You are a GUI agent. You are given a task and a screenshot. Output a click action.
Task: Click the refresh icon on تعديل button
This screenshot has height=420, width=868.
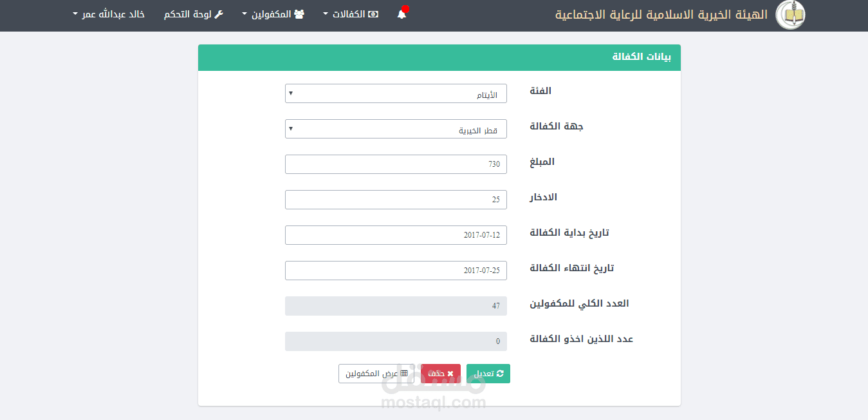501,374
